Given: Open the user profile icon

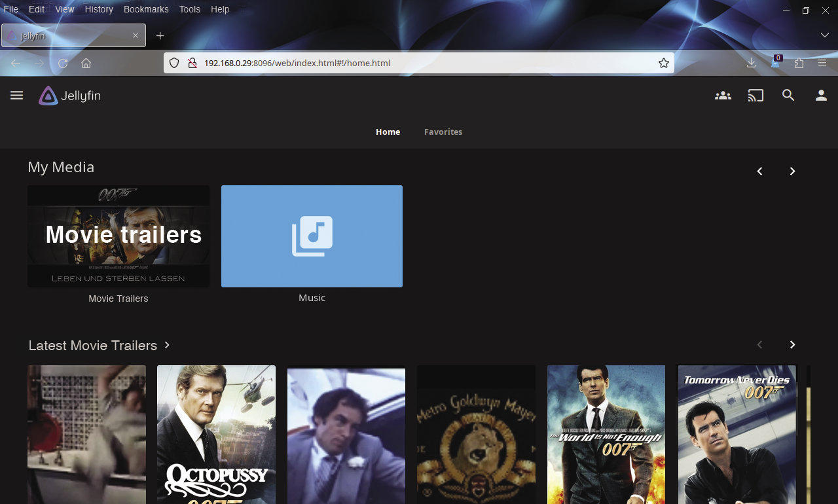Looking at the screenshot, I should click(x=821, y=96).
